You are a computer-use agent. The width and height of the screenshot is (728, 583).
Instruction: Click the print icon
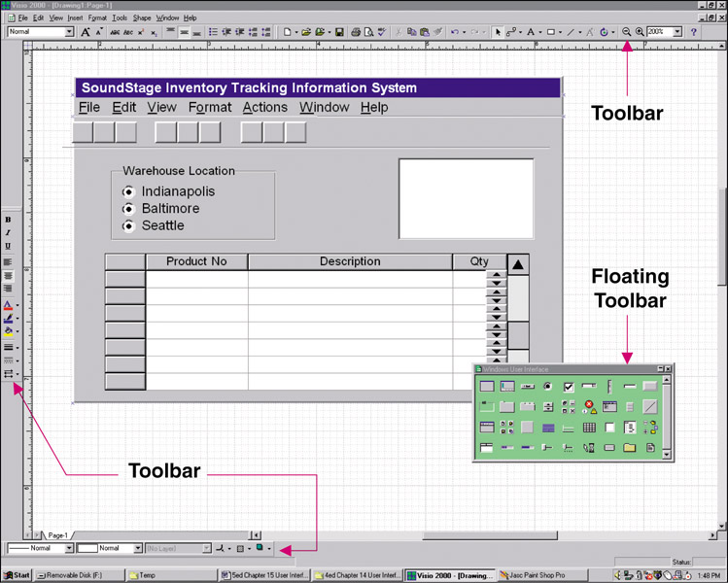pyautogui.click(x=356, y=32)
